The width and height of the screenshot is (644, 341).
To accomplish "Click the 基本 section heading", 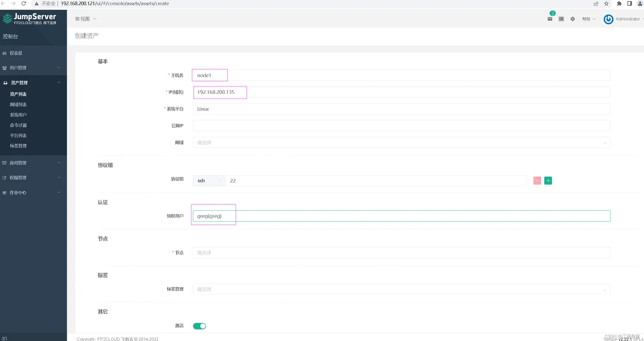I will (x=103, y=61).
